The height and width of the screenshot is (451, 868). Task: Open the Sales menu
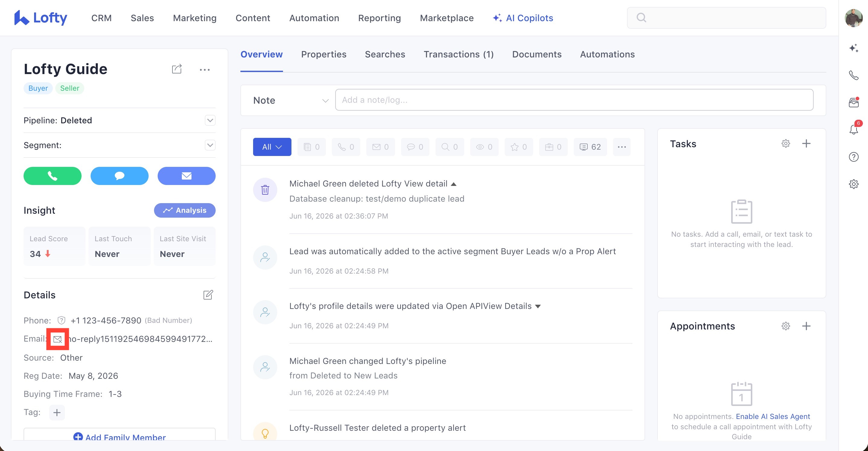[142, 18]
